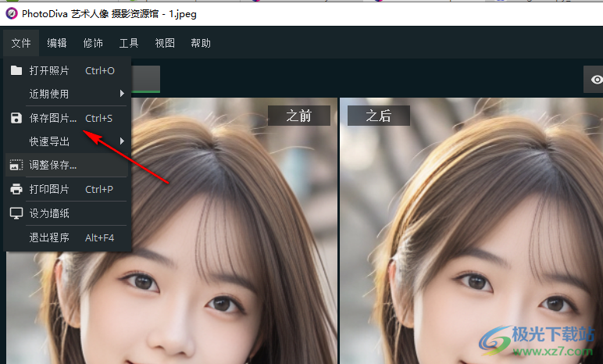Click the monitor wallpaper icon
The image size is (603, 364).
(x=16, y=213)
